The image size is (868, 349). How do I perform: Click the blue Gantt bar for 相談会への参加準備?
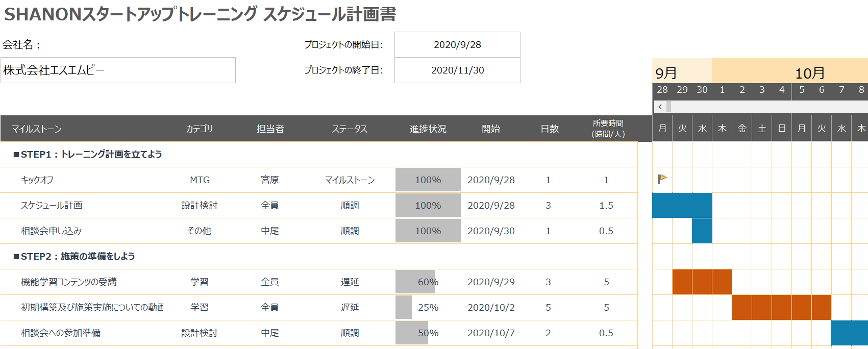point(850,333)
